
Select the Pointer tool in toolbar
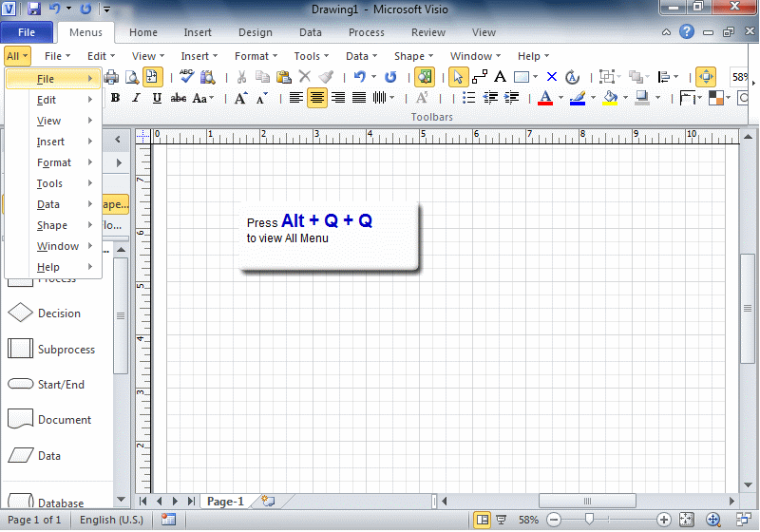(458, 77)
